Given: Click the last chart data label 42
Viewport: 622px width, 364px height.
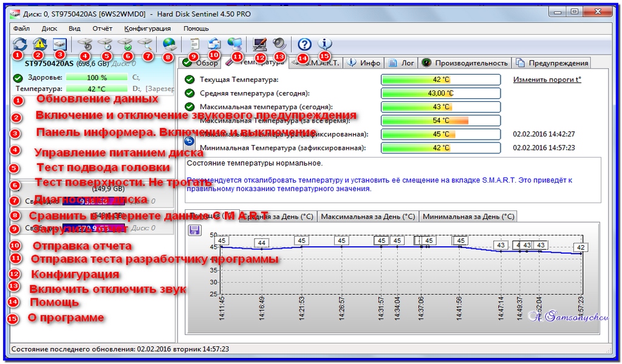Looking at the screenshot, I should click(581, 247).
